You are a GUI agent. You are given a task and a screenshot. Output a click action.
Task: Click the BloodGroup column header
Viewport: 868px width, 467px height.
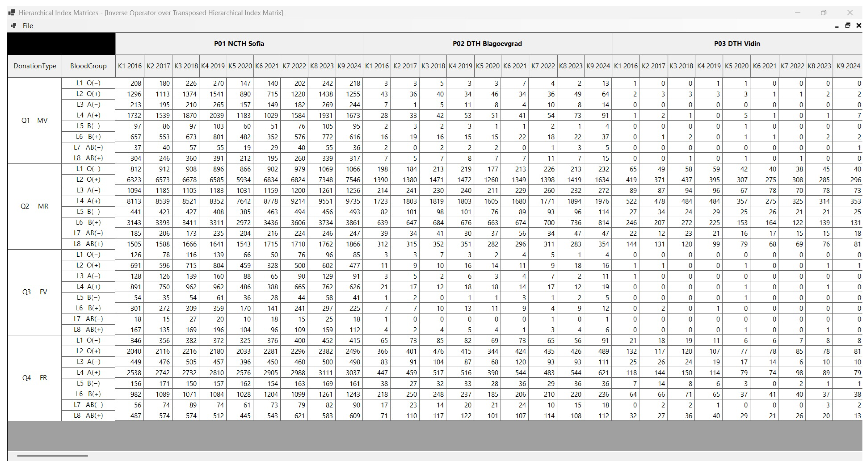pos(88,66)
